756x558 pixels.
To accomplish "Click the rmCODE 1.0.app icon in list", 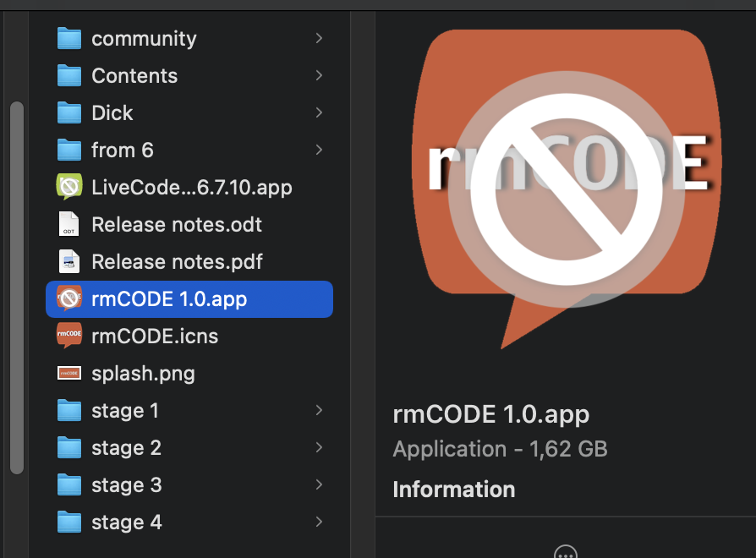I will 69,298.
